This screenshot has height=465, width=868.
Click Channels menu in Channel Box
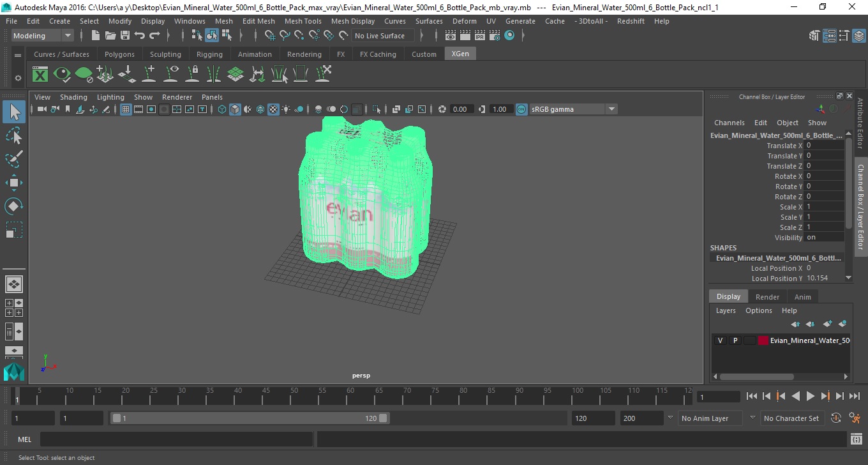click(729, 123)
